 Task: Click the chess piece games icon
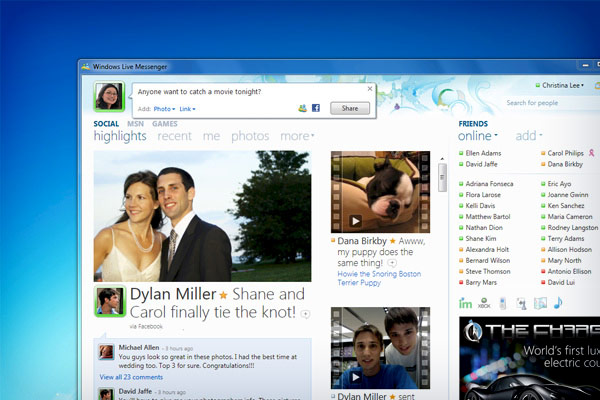pyautogui.click(x=521, y=304)
